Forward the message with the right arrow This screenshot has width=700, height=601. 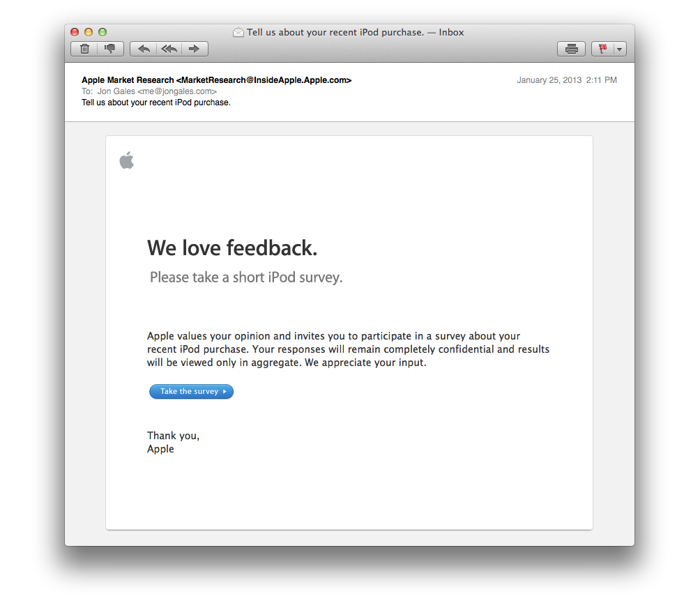pyautogui.click(x=195, y=49)
